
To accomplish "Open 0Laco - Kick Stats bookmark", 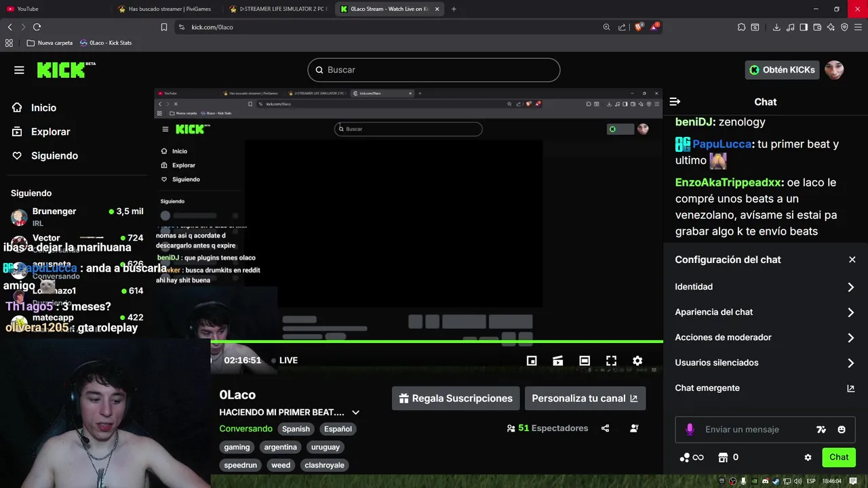I will (106, 43).
